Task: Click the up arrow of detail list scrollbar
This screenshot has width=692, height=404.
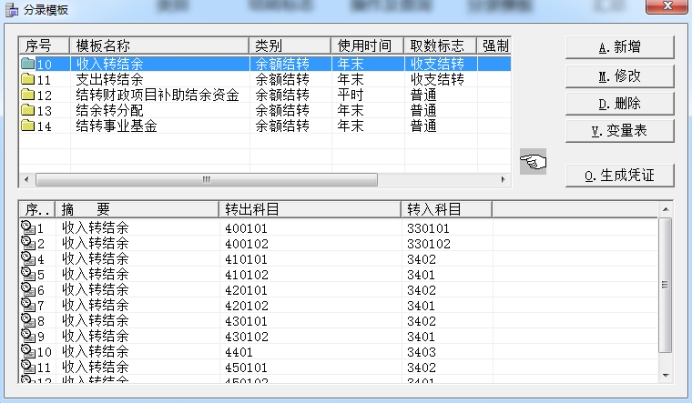Action: tap(666, 209)
